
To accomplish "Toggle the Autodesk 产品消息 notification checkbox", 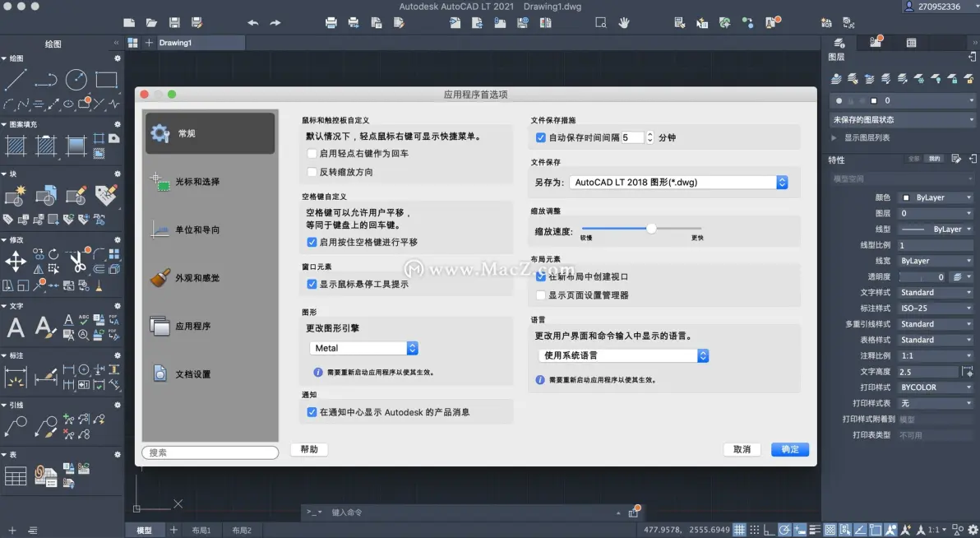I will pyautogui.click(x=312, y=412).
